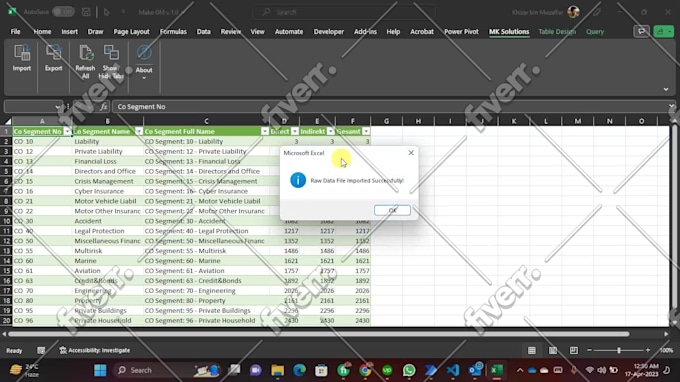The width and height of the screenshot is (680, 382).
Task: Click the Comments icon at ribbon right
Action: pos(641,32)
